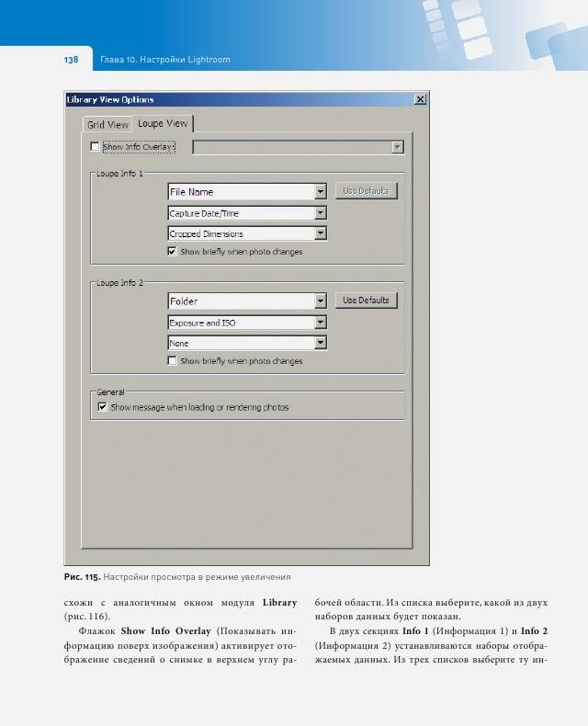Check Show briefly in Loupe Info 2

pyautogui.click(x=173, y=361)
